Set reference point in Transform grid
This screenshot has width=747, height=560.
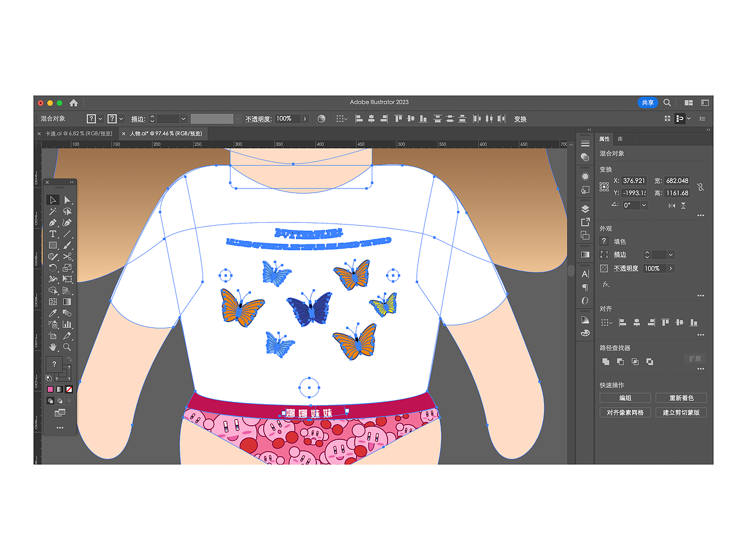(x=604, y=187)
